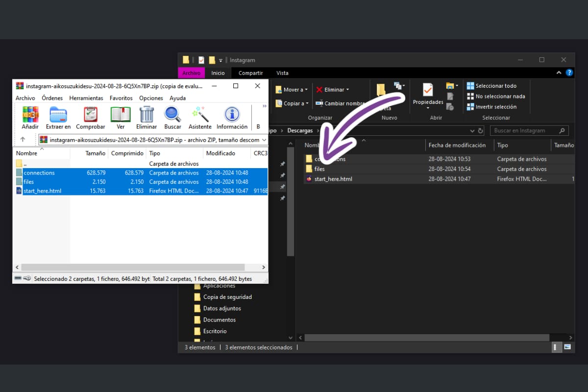Screen dimensions: 588x392
Task: Switch Explorer to details view icon
Action: point(557,347)
